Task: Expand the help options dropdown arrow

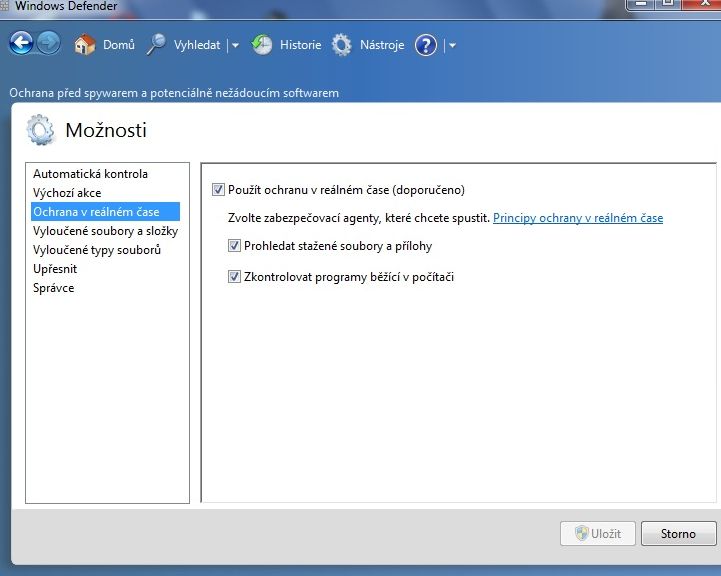Action: [x=452, y=45]
